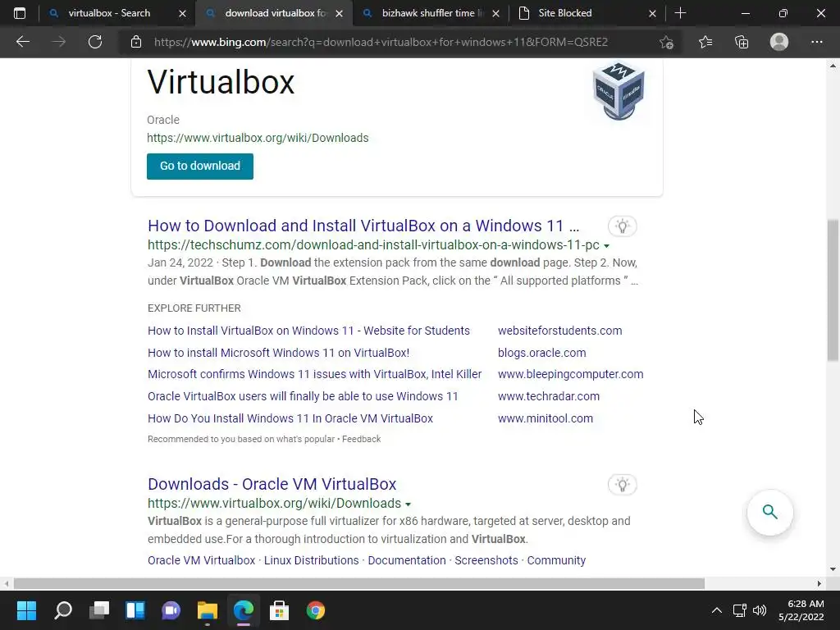Click www.techradar.com link
Screen dimensions: 840x630
click(549, 396)
